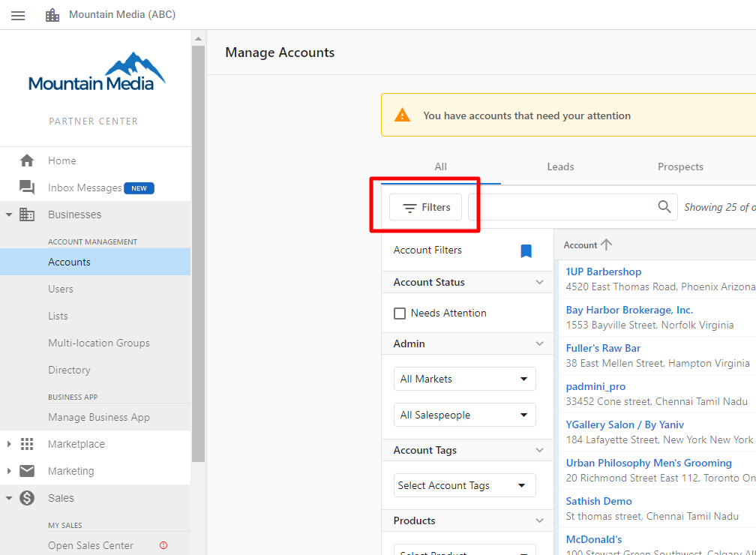This screenshot has height=555, width=756.
Task: Open the All Salespeople dropdown
Action: tap(465, 415)
